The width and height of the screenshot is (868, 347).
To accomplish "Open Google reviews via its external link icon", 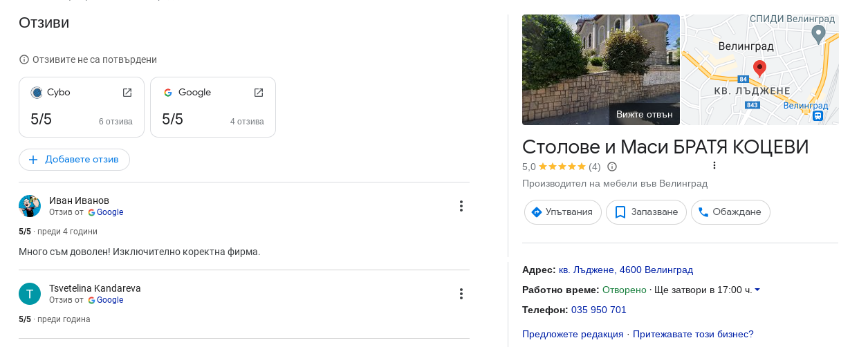I will click(259, 93).
